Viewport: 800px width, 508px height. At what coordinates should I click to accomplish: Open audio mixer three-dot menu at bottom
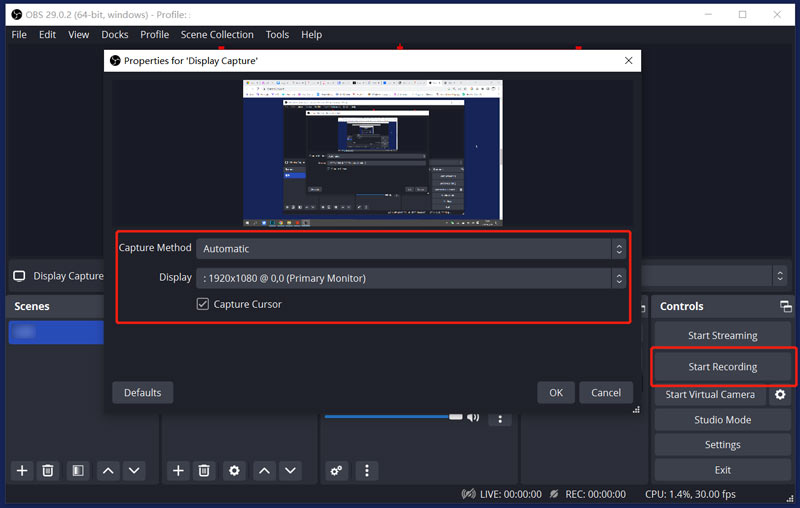367,470
